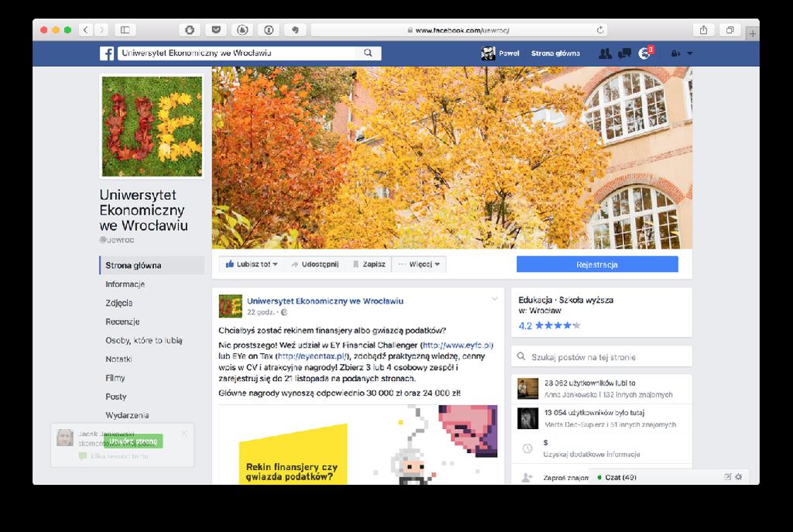This screenshot has width=793, height=532.
Task: Open the privacy shortcuts lock icon
Action: (675, 53)
